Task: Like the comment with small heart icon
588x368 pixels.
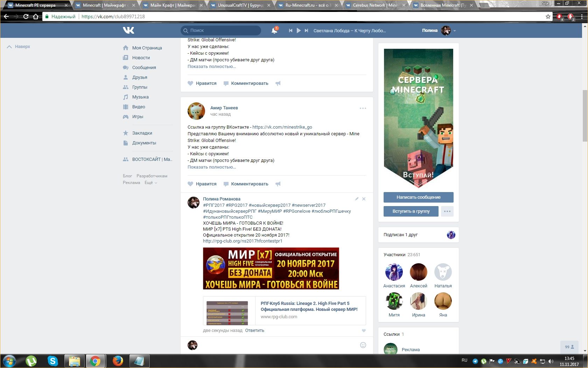Action: point(364,330)
